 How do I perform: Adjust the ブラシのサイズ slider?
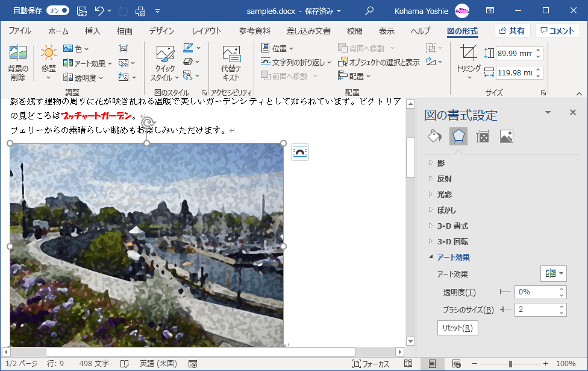click(505, 309)
